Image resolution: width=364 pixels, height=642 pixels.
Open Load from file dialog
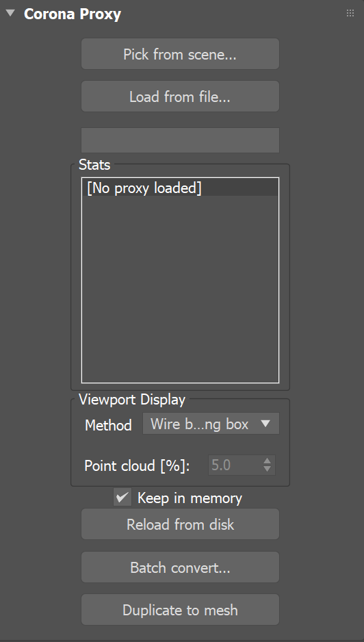[180, 97]
